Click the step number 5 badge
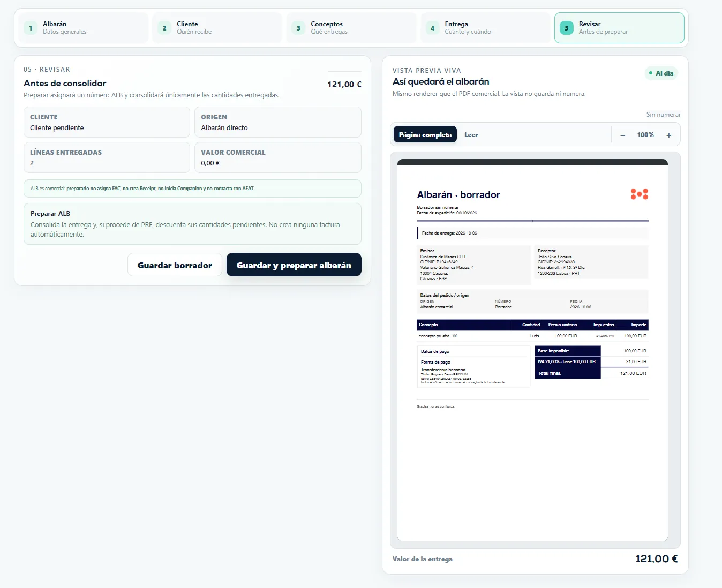The width and height of the screenshot is (722, 588). [x=567, y=28]
